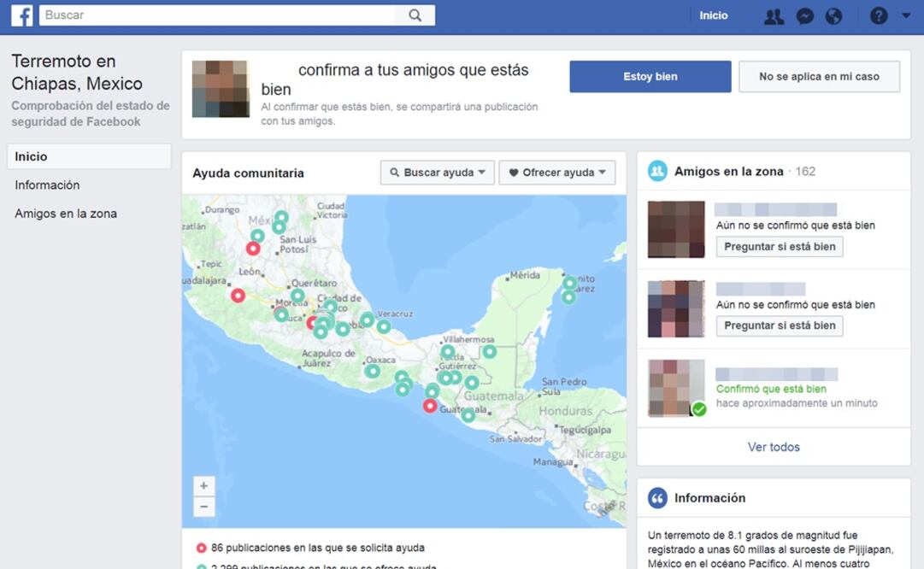
Task: Open the Messenger icon
Action: (x=804, y=15)
